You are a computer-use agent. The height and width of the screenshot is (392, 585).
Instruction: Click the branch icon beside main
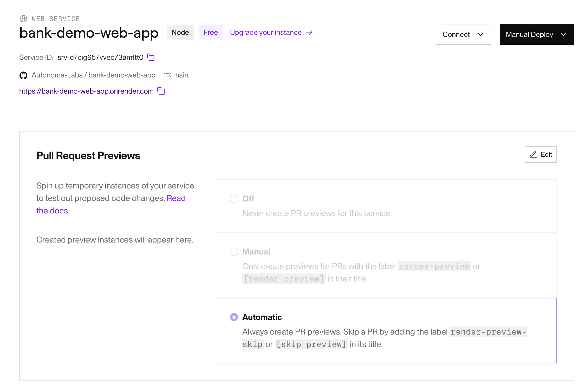[x=167, y=75]
